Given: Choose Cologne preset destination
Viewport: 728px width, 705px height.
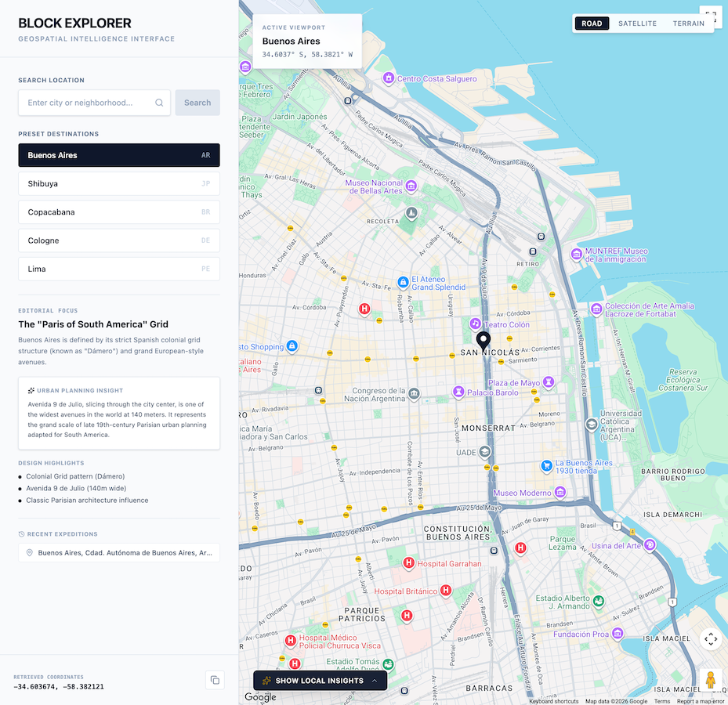Looking at the screenshot, I should [119, 240].
